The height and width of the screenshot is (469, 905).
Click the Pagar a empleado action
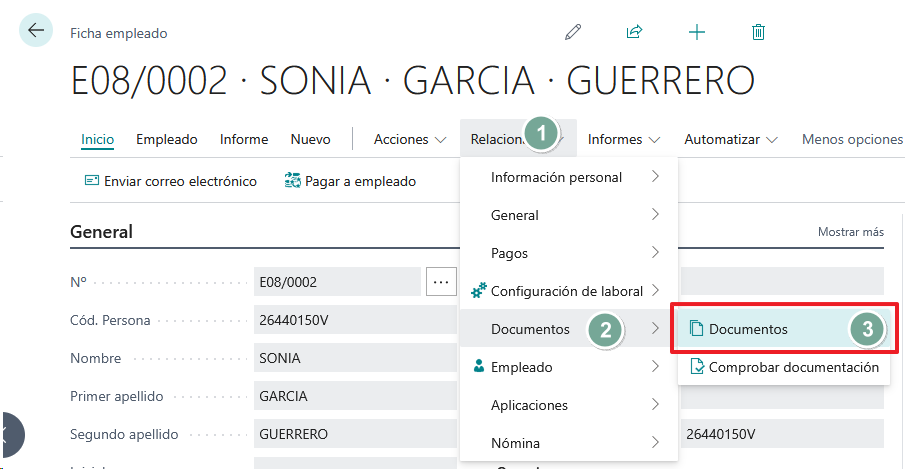pos(350,181)
